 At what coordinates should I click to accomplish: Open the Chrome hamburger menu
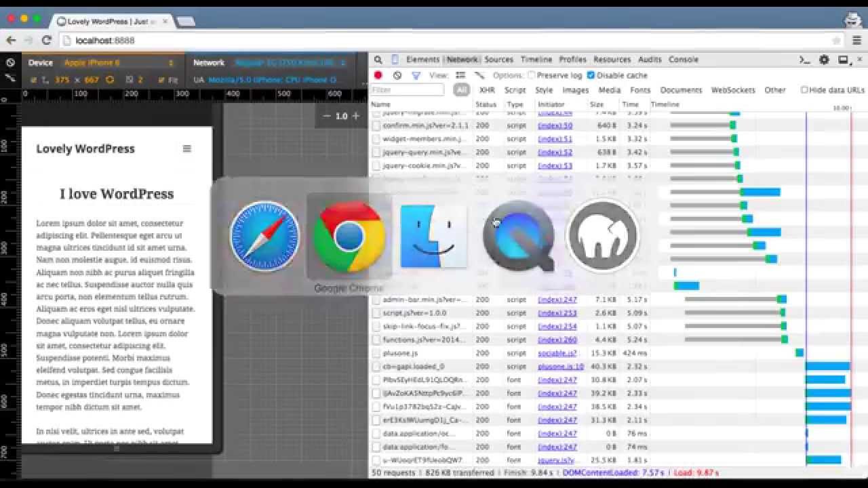click(856, 41)
